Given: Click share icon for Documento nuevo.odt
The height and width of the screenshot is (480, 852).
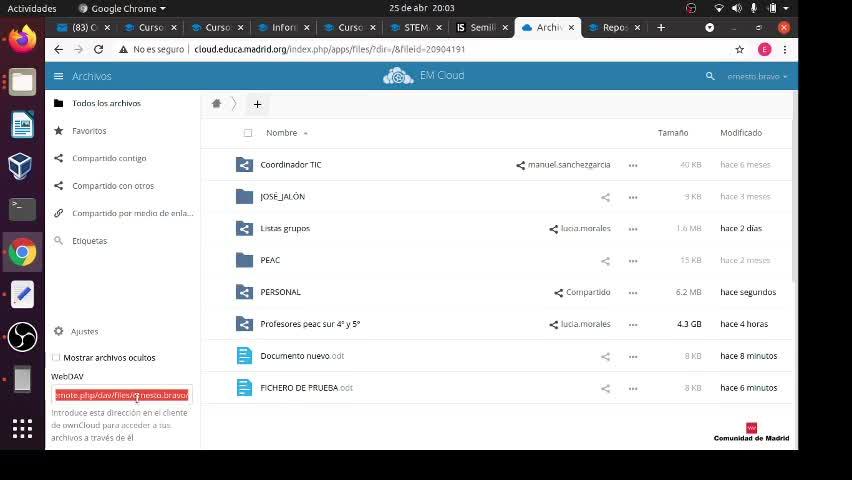Looking at the screenshot, I should [605, 356].
